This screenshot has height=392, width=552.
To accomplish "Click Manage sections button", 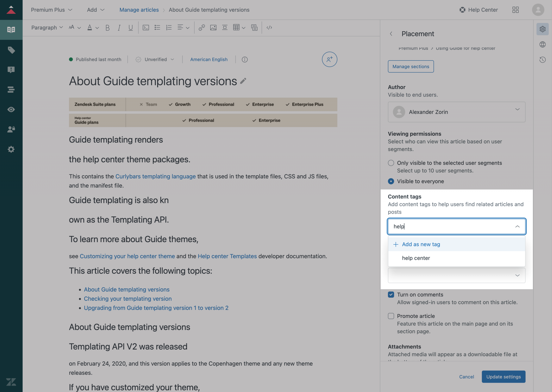I will 411,66.
